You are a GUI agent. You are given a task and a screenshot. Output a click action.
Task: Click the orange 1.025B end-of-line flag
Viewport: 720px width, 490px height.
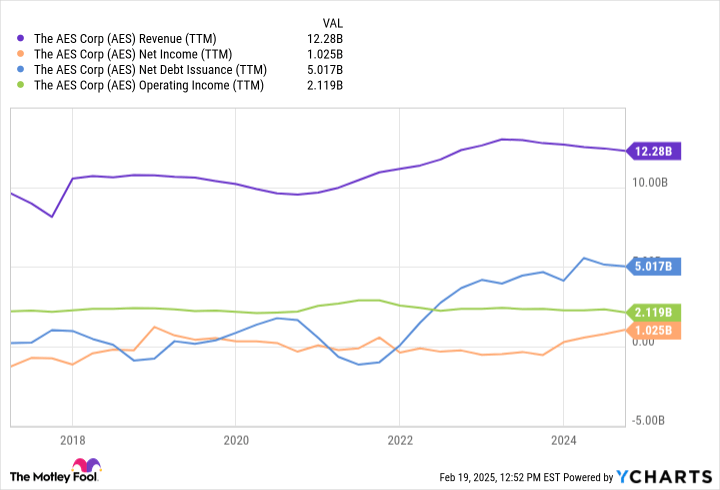coord(654,330)
